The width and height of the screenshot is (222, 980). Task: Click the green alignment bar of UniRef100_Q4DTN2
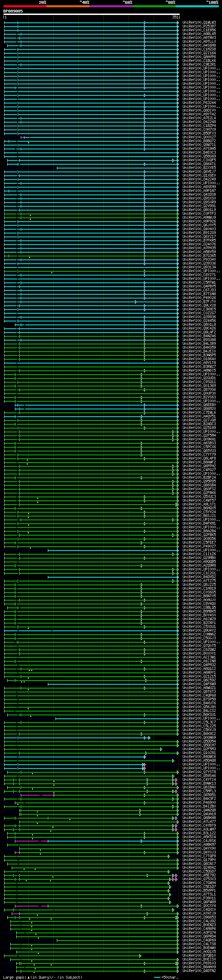tap(97, 971)
